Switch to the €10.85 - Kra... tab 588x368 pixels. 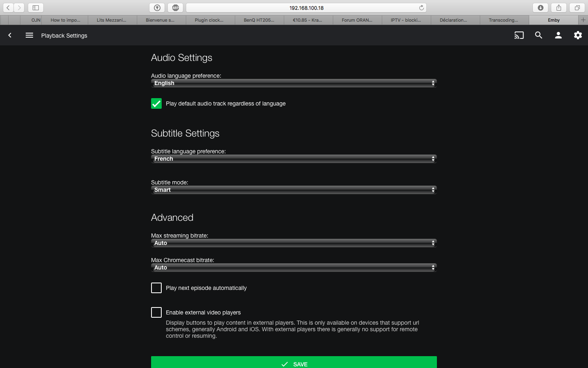point(308,20)
